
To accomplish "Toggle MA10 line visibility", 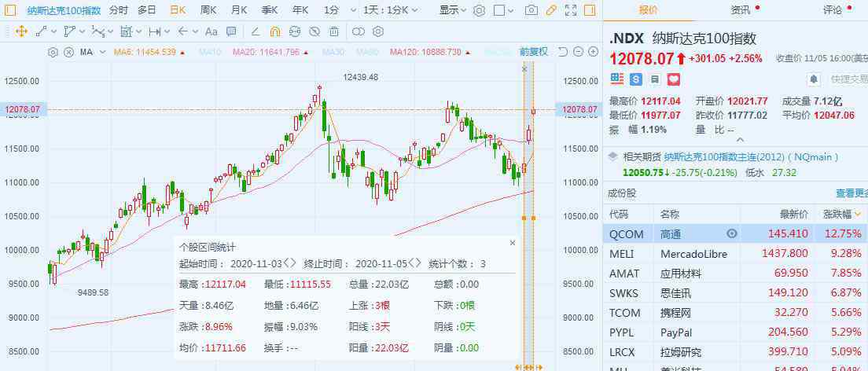I will 211,53.
